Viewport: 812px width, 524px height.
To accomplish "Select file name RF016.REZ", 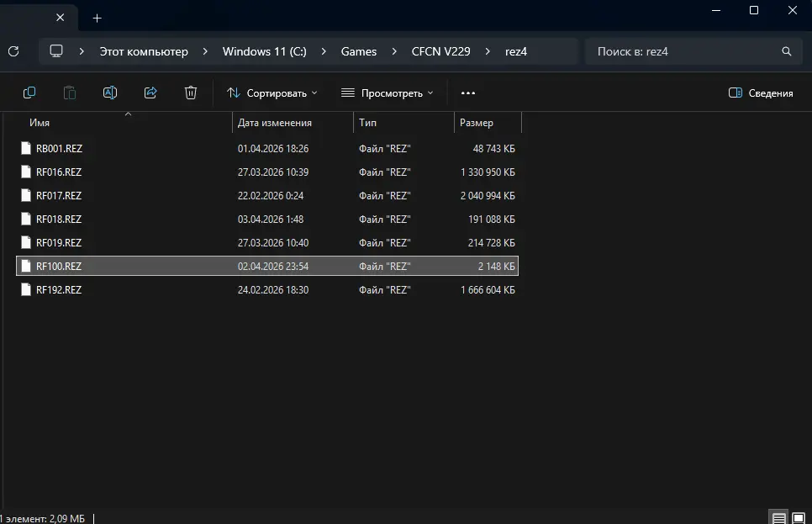I will 59,172.
